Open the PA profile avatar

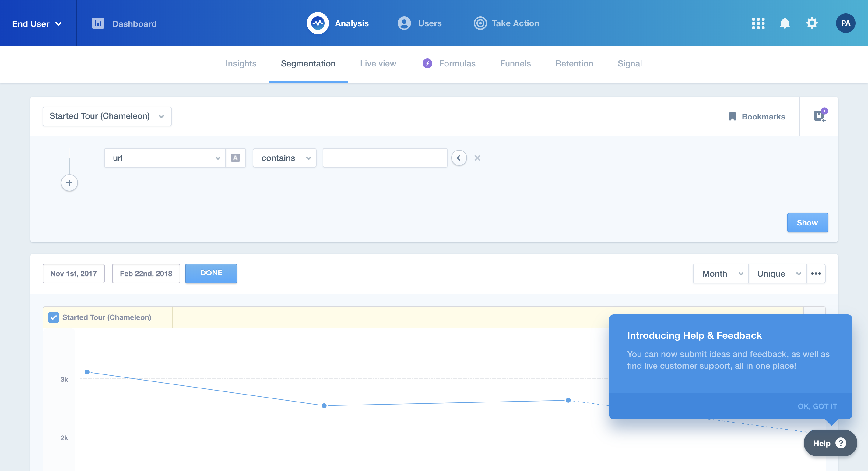[x=845, y=23]
